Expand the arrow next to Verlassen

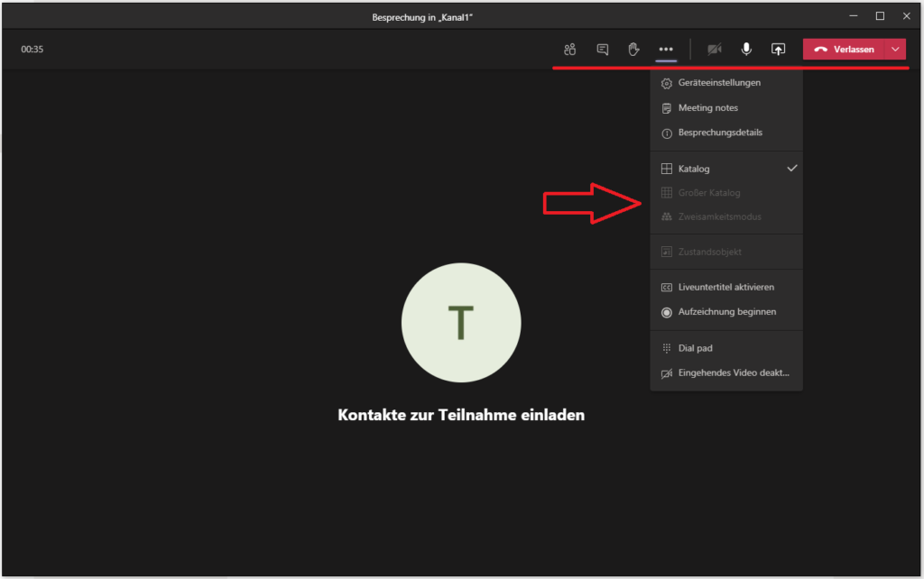click(895, 50)
